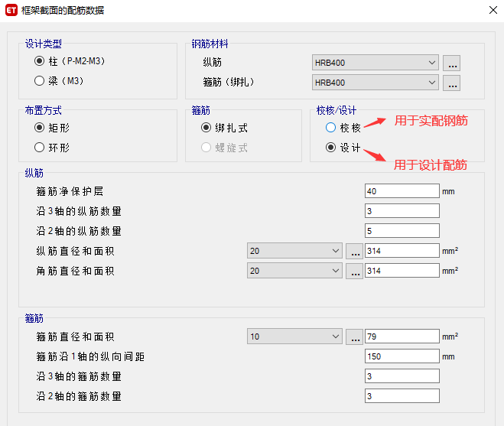The height and width of the screenshot is (426, 504).
Task: Click the 箍筋净保护层 label text
Action: 70,192
